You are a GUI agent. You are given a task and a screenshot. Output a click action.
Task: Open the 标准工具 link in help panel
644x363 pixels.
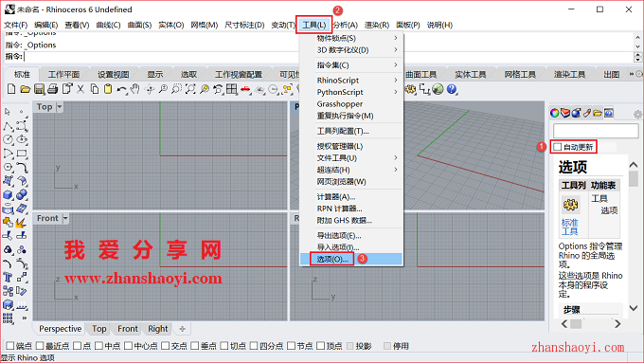pyautogui.click(x=570, y=227)
